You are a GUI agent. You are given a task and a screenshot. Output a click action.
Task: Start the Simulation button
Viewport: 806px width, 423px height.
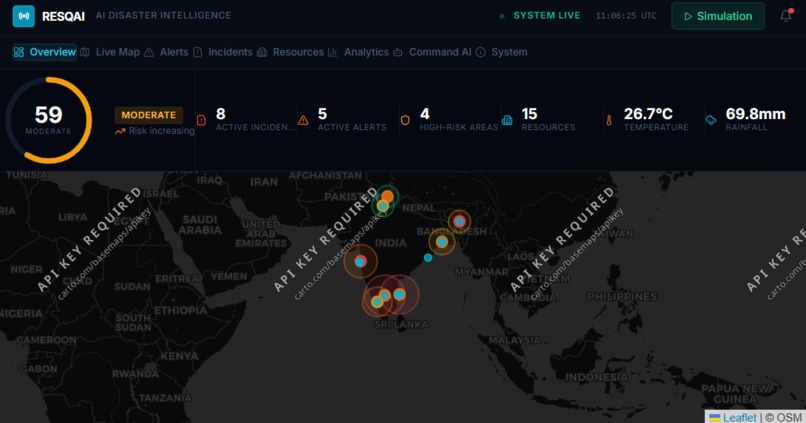[718, 16]
